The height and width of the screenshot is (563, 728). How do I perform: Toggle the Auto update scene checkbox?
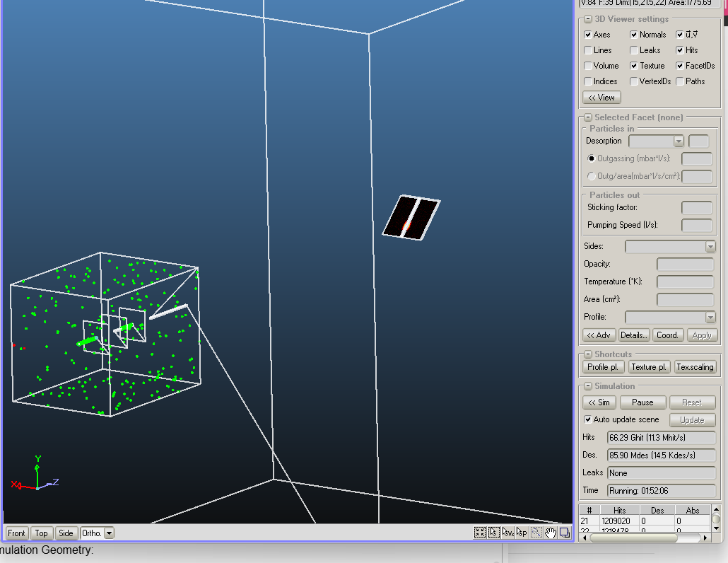tap(588, 419)
